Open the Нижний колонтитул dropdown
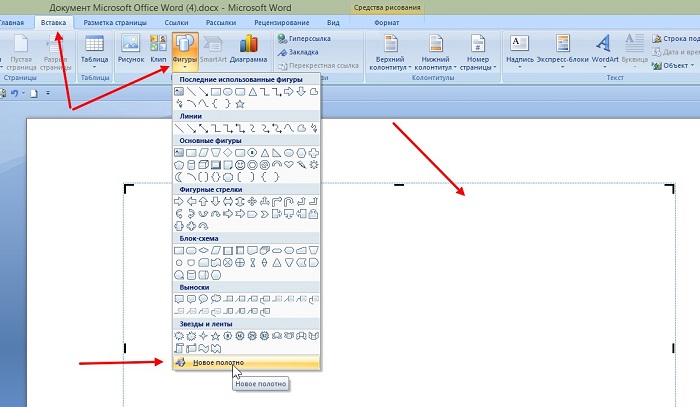 pos(435,53)
